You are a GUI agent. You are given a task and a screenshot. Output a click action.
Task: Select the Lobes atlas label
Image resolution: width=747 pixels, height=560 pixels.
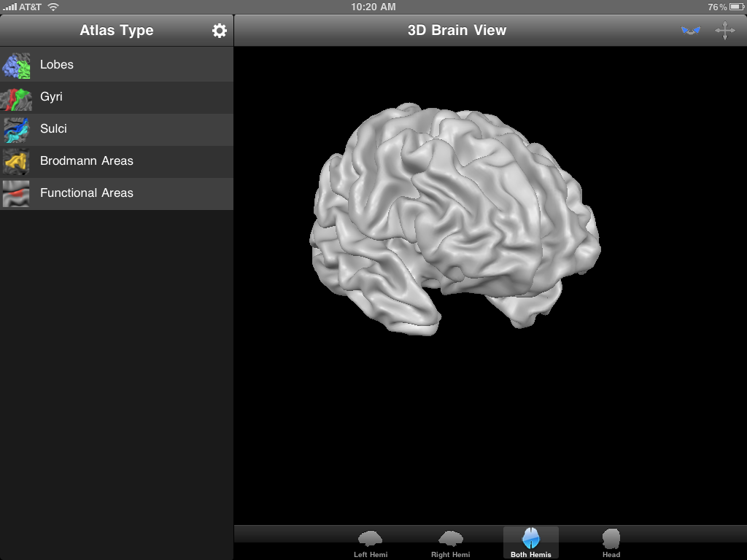point(57,65)
